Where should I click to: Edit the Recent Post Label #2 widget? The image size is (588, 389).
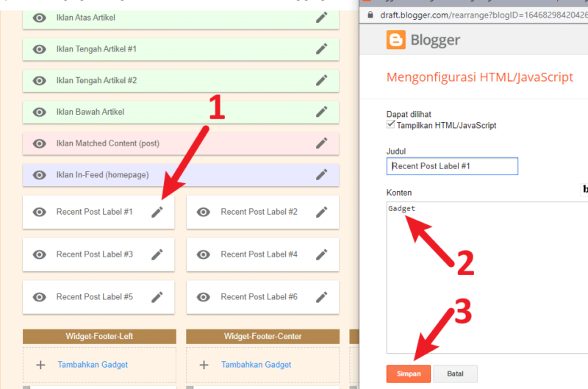pyautogui.click(x=321, y=212)
